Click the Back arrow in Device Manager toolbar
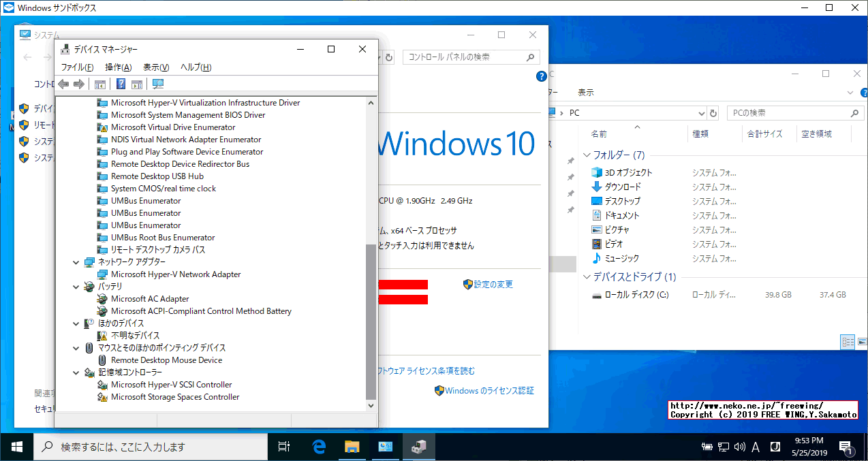Viewport: 868px width, 461px height. click(x=63, y=83)
